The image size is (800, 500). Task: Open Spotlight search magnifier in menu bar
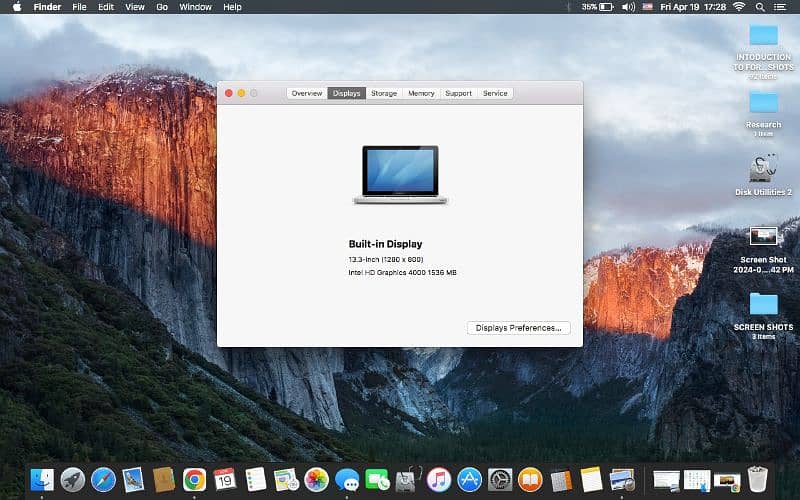point(762,7)
